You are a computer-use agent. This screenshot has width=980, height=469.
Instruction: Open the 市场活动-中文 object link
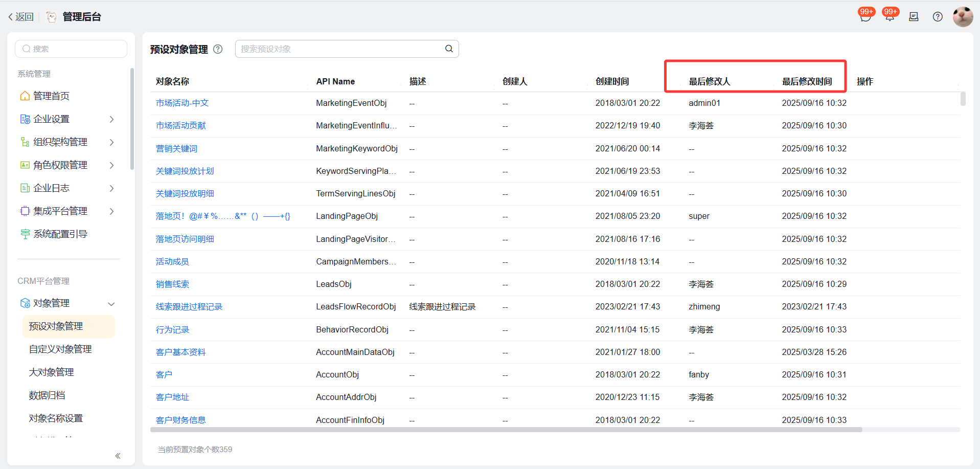[x=182, y=103]
